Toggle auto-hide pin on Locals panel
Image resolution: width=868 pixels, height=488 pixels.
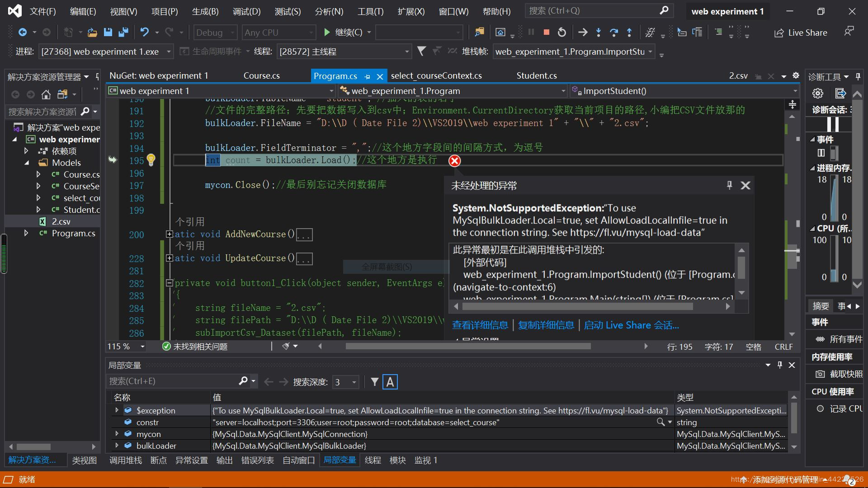tap(779, 365)
